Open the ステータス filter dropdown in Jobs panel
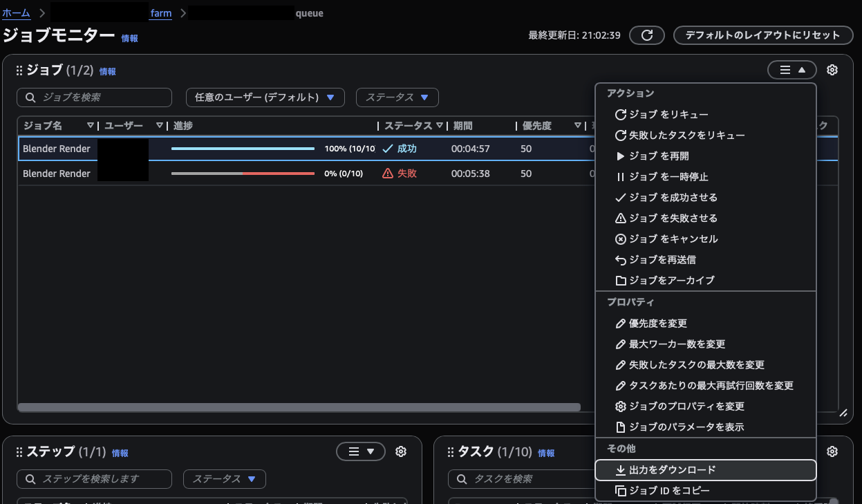862x504 pixels. [397, 97]
